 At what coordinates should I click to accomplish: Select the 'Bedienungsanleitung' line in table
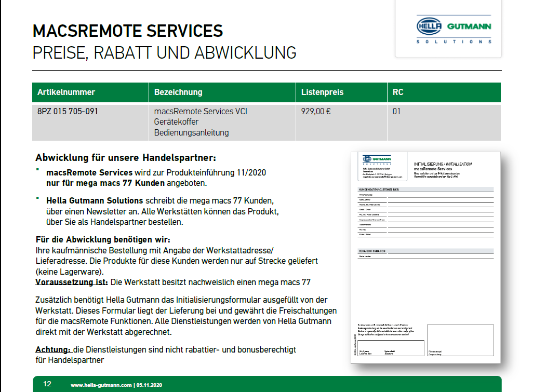click(191, 133)
